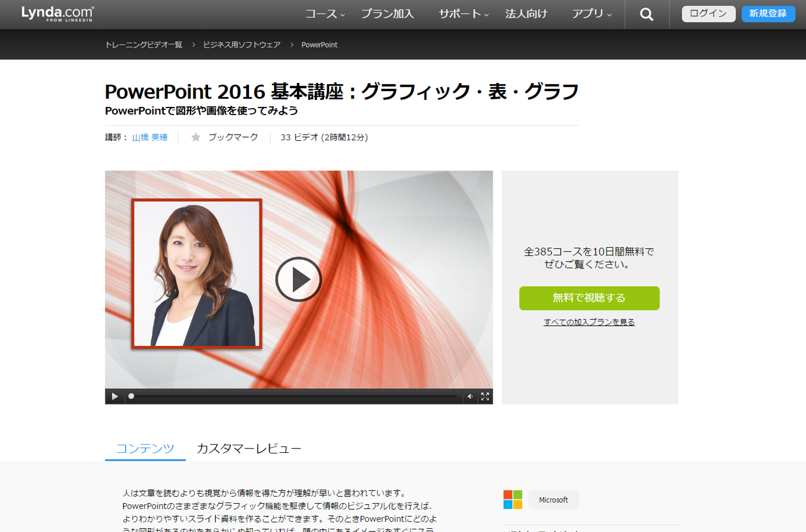This screenshot has height=532, width=806.
Task: Click the 新規登録 button
Action: point(767,14)
